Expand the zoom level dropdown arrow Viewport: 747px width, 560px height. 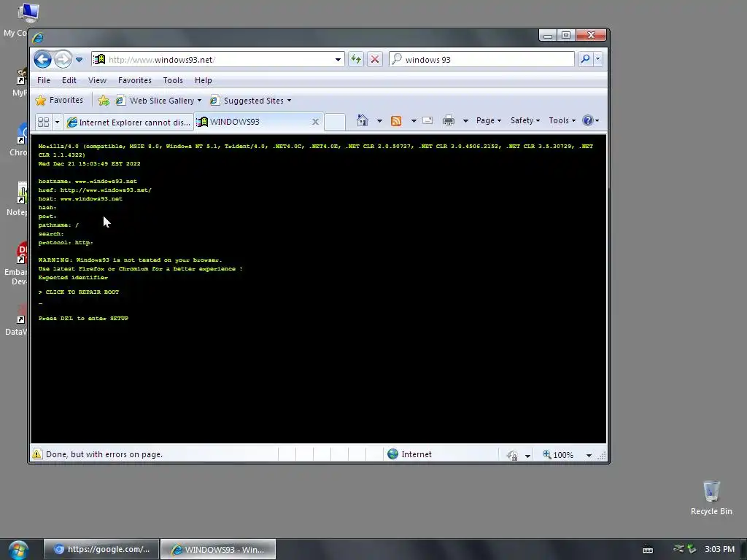589,455
